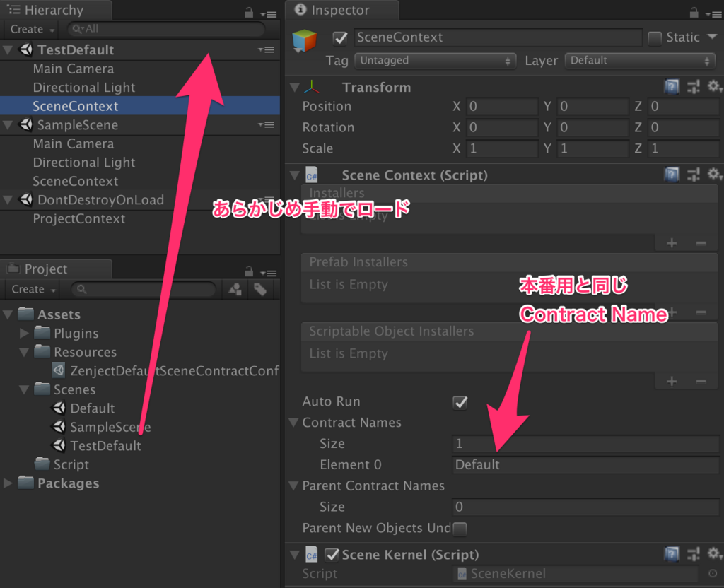Select the Project tab
724x588 pixels.
point(56,269)
